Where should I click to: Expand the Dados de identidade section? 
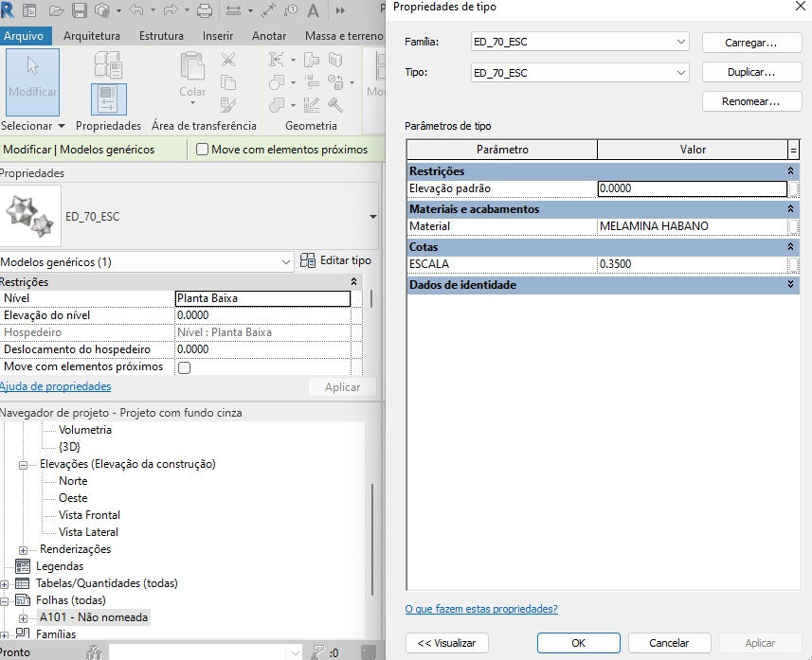click(790, 284)
